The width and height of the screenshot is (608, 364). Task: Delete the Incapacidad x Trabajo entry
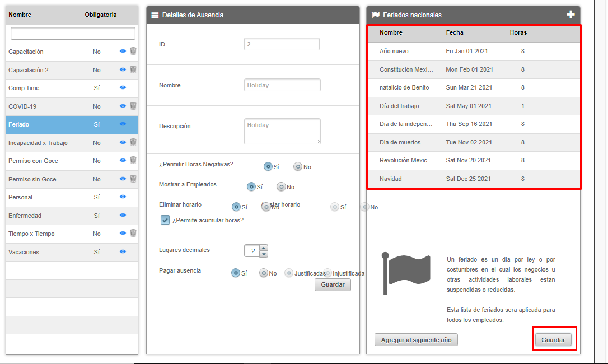pyautogui.click(x=133, y=142)
